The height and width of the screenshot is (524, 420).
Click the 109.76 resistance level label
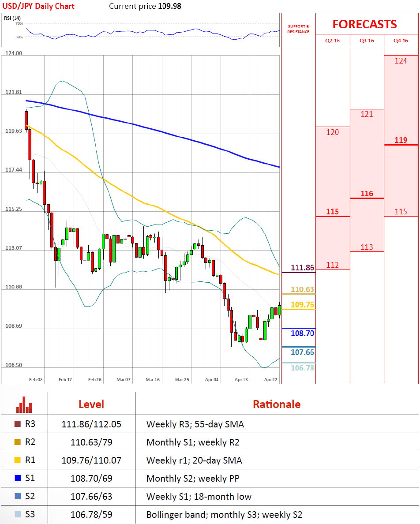click(x=302, y=305)
